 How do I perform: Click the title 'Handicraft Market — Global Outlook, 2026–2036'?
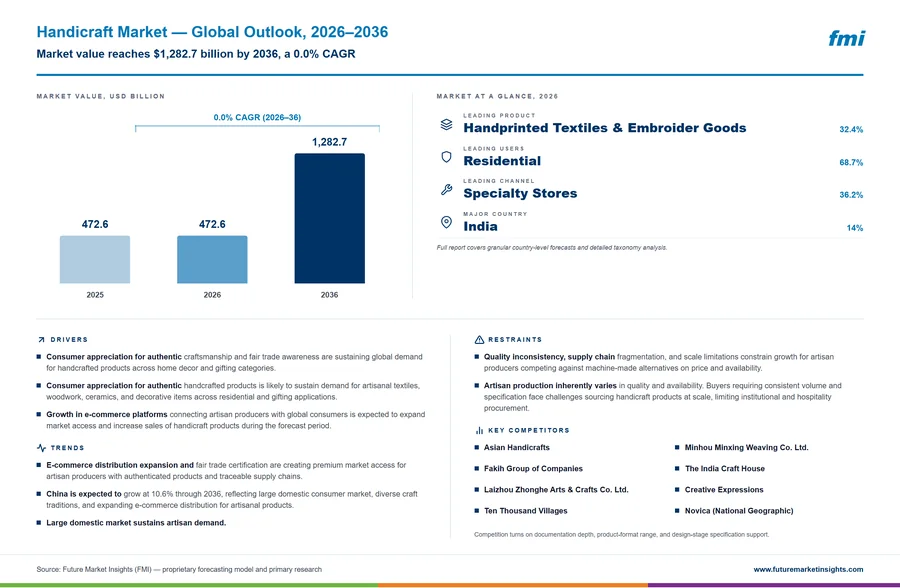click(212, 32)
